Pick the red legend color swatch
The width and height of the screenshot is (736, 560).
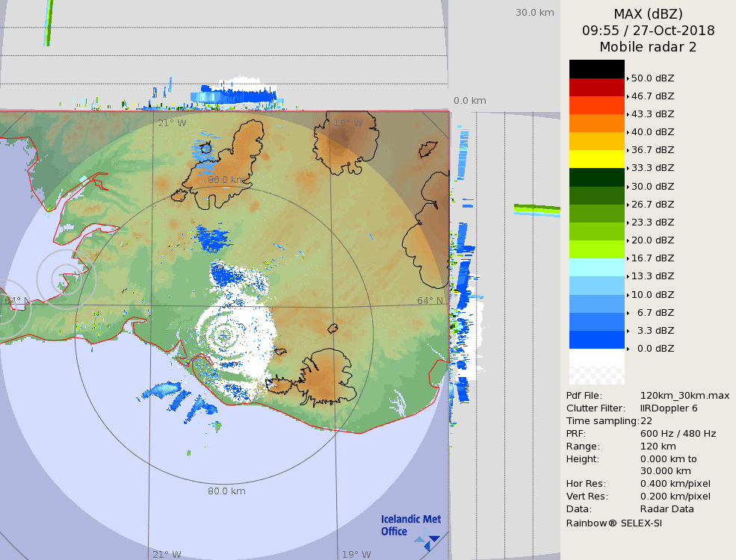pyautogui.click(x=596, y=87)
